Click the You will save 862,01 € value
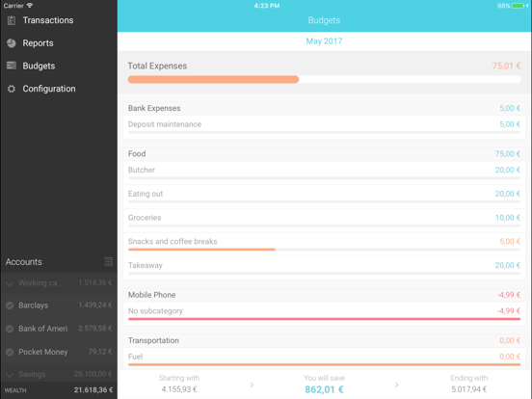The height and width of the screenshot is (399, 532). [x=324, y=389]
